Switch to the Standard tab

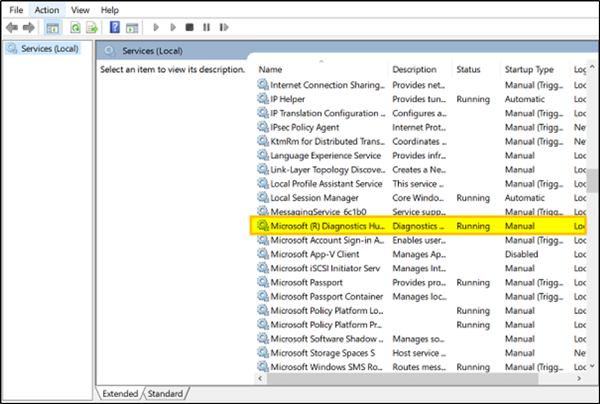[x=165, y=393]
